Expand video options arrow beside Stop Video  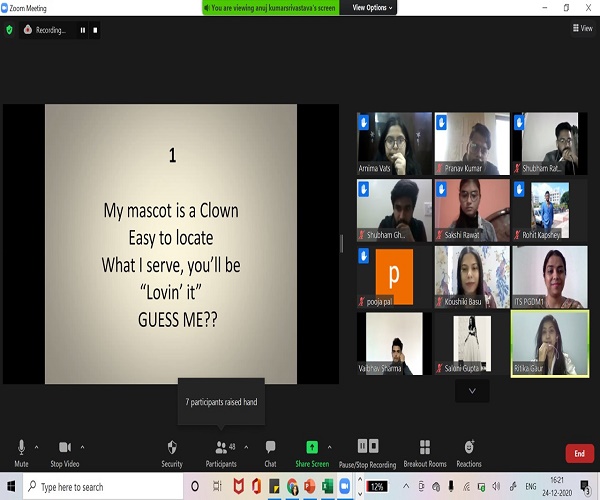82,447
